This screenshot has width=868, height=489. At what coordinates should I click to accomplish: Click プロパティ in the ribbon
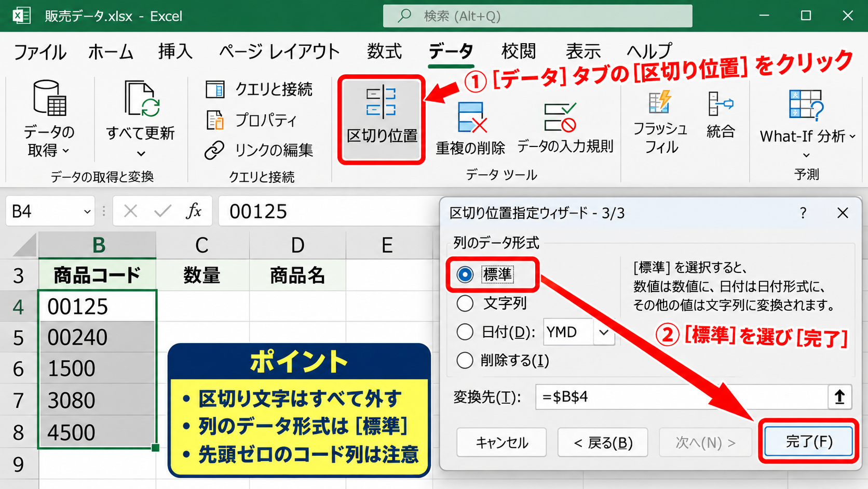point(252,120)
